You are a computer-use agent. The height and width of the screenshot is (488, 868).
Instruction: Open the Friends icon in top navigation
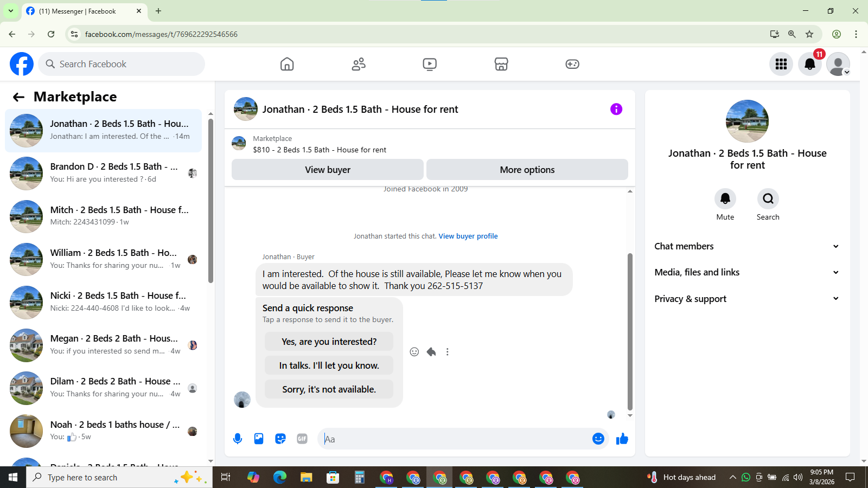pos(359,64)
